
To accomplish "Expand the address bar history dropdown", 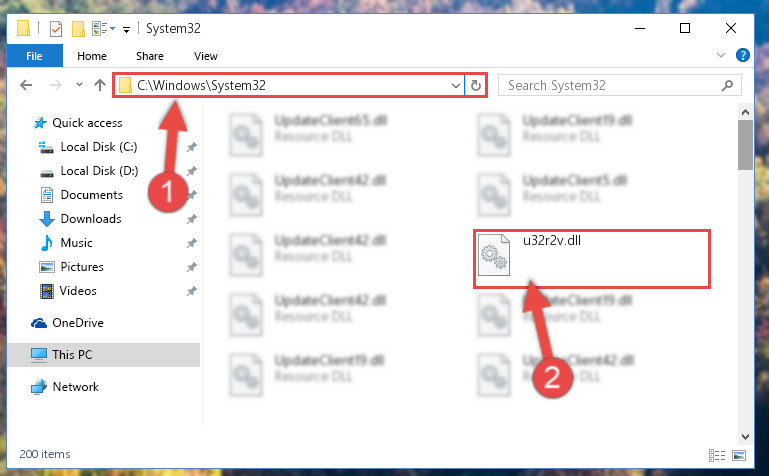I will [x=456, y=86].
